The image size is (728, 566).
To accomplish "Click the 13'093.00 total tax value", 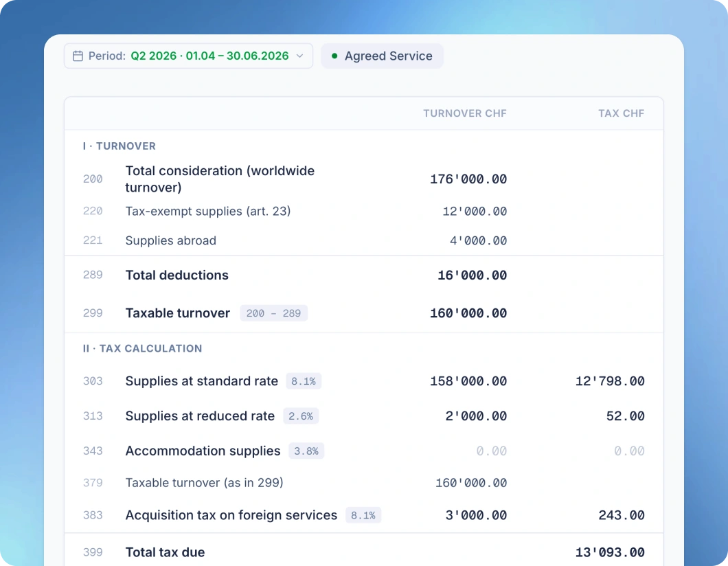I will click(610, 552).
